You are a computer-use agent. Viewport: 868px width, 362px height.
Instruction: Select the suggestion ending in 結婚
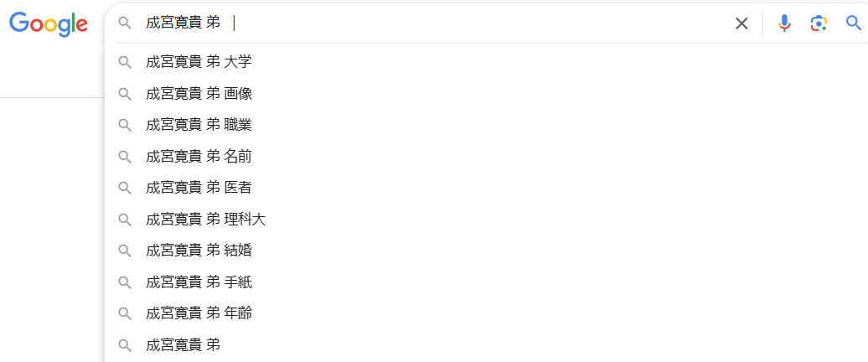(x=486, y=251)
